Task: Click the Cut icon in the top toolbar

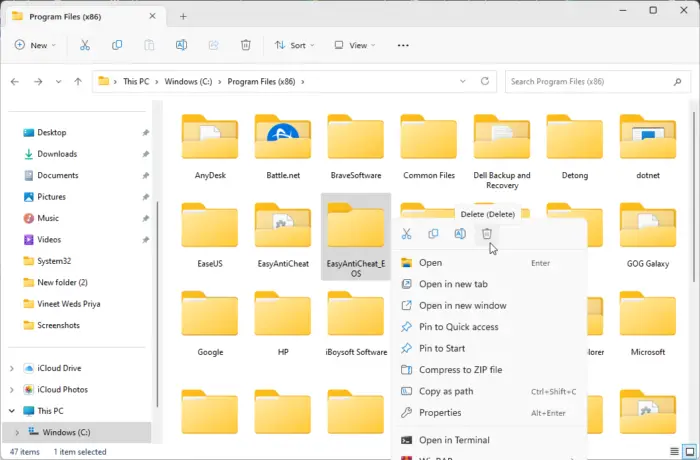Action: click(x=85, y=45)
